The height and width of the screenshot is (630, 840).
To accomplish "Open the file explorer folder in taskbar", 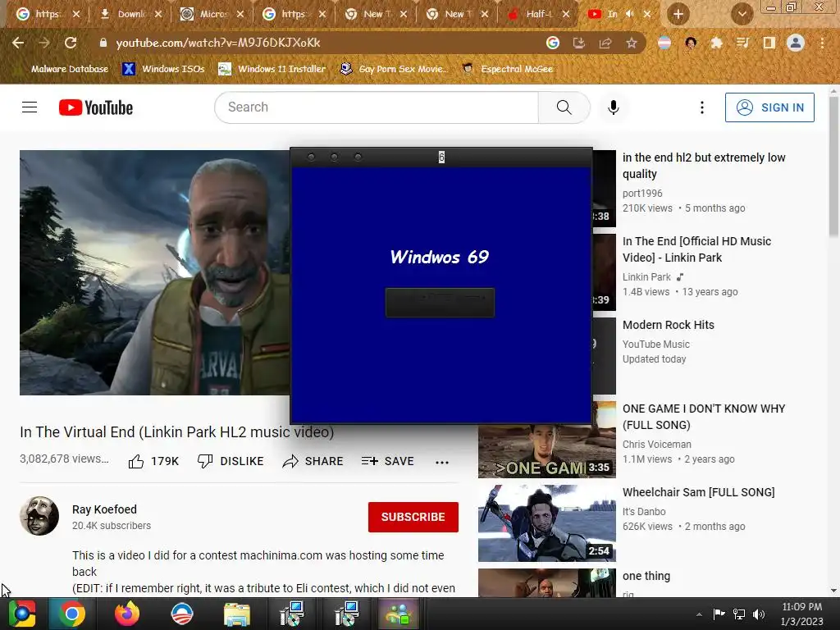I will (236, 614).
